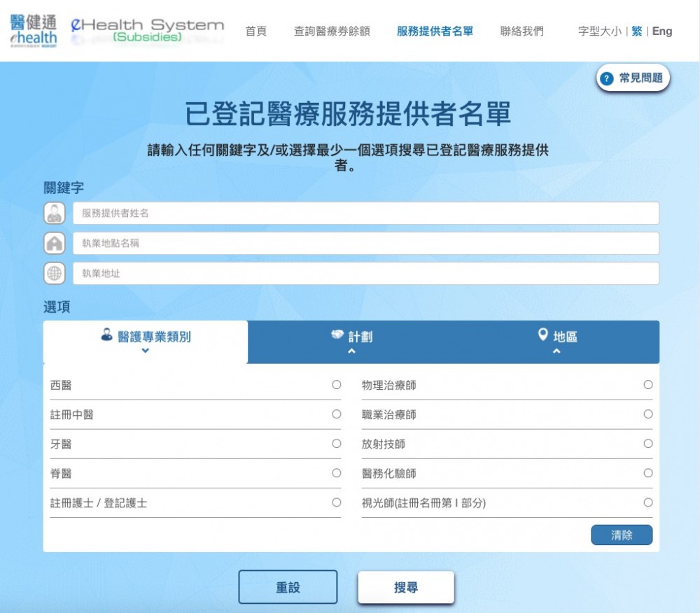Click the 醫健通 eHealth logo
The image size is (700, 613).
[x=34, y=30]
